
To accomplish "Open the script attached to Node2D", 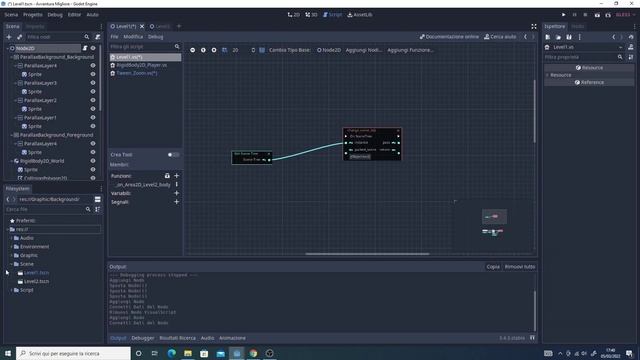I will tap(85, 48).
